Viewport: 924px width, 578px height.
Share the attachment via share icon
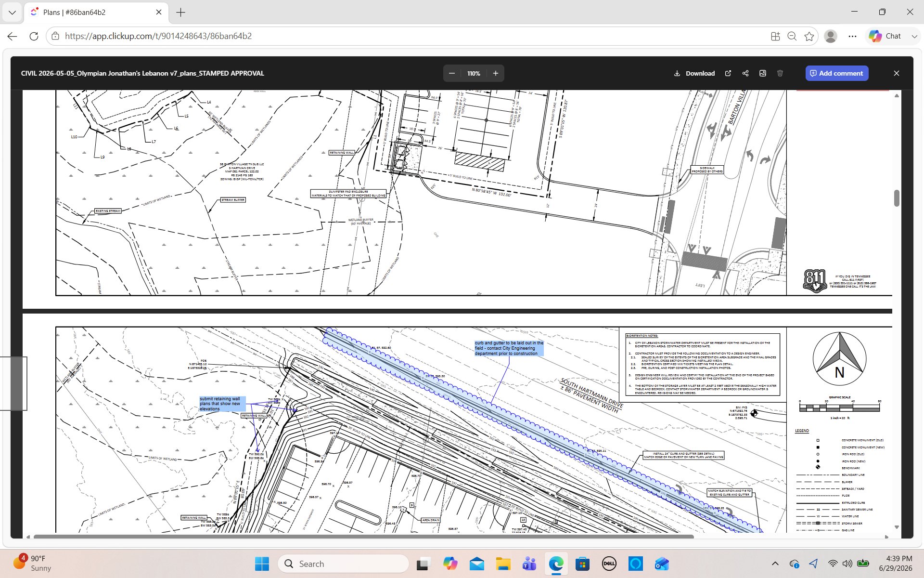(x=745, y=73)
